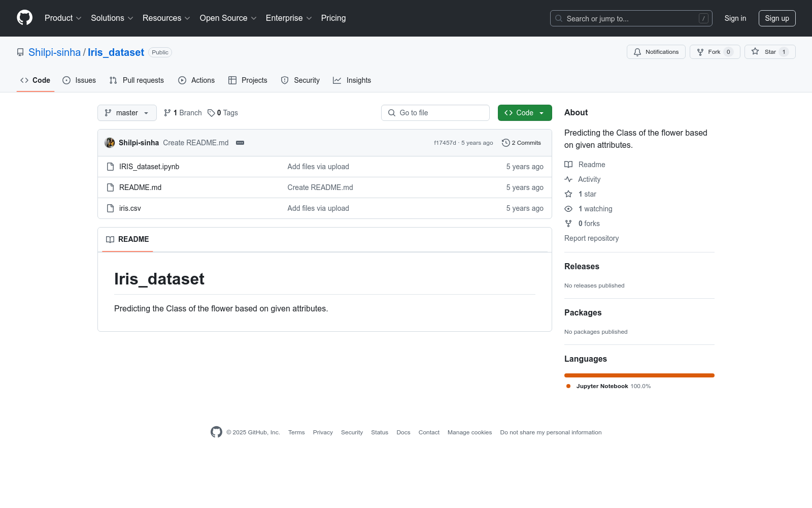The image size is (812, 508).
Task: Click the slash shortcut icon in search box
Action: [x=703, y=18]
